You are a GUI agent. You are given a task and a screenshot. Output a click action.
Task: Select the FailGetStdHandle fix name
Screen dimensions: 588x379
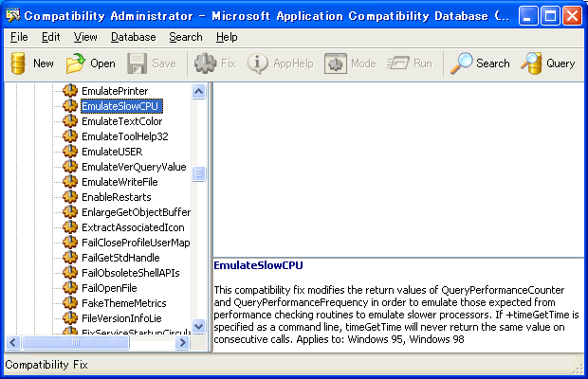[x=120, y=258]
